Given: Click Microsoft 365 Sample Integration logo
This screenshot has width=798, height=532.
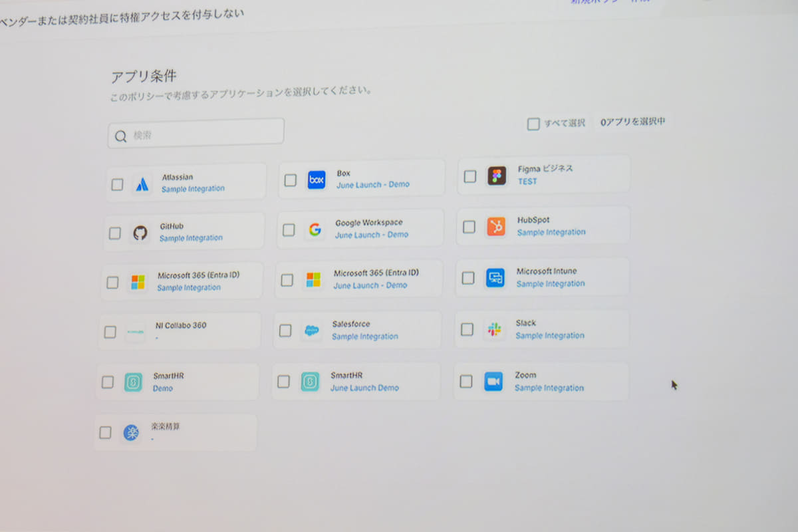Looking at the screenshot, I should coord(138,282).
